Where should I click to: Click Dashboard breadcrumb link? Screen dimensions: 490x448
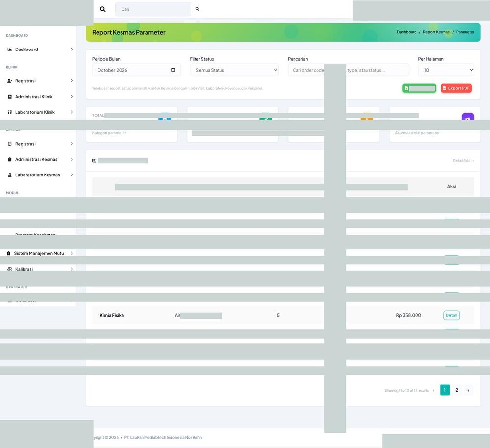[x=407, y=32]
